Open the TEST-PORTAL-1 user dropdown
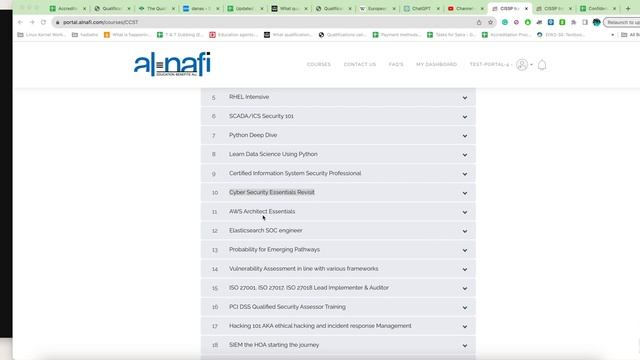The image size is (640, 360). pos(490,64)
